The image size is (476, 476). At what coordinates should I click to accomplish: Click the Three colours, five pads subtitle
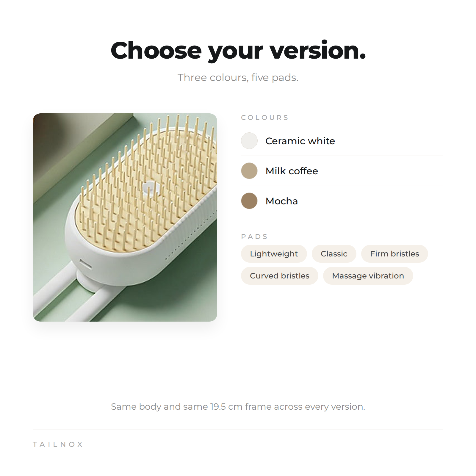238,77
